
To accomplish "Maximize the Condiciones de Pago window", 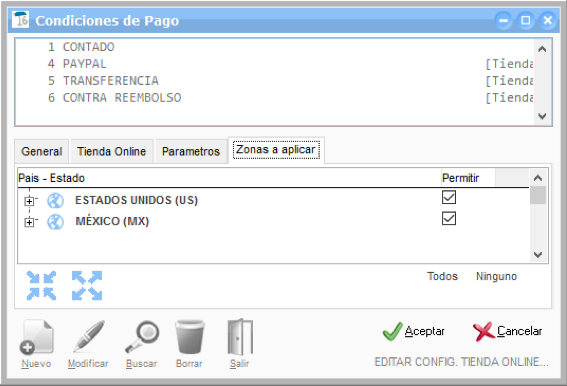I will coord(526,20).
